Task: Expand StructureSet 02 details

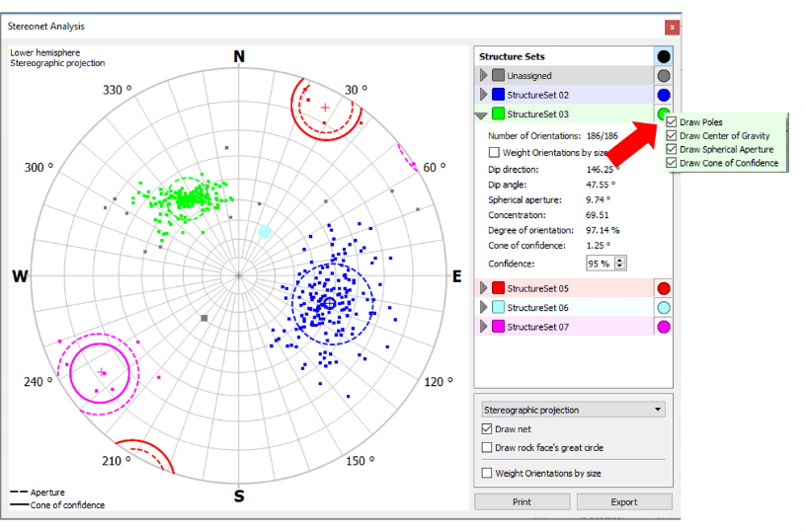Action: [483, 95]
